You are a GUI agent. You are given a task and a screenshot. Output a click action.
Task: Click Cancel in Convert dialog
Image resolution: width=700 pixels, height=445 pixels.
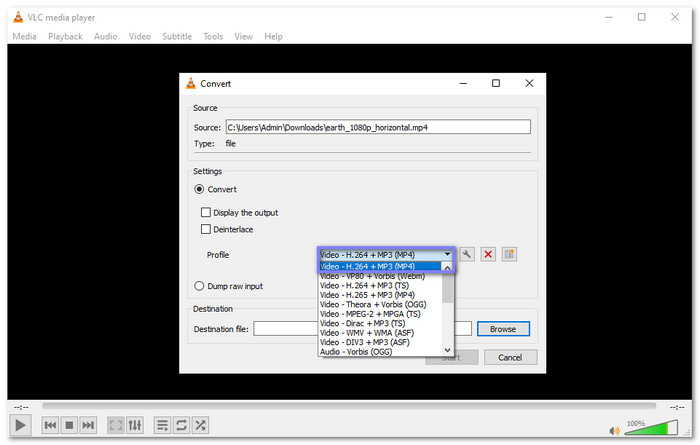click(510, 358)
